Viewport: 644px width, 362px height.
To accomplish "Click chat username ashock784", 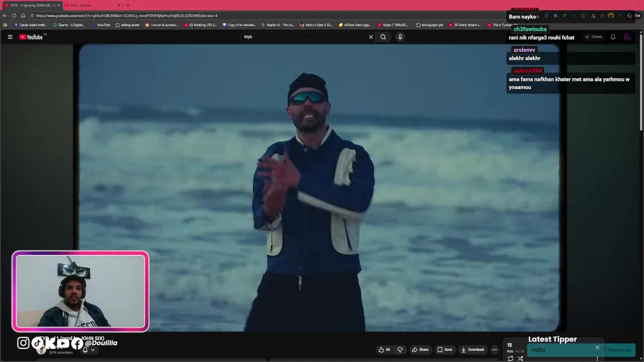I will click(x=527, y=71).
